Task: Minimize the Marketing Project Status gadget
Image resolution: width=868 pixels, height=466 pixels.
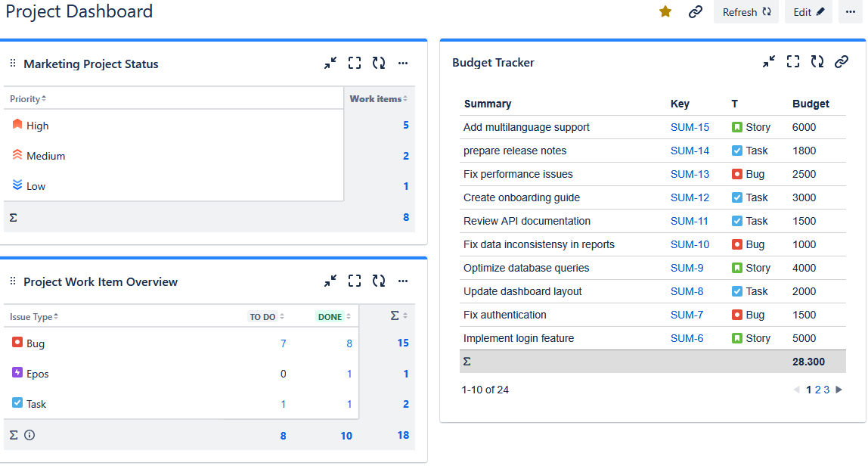Action: pos(330,64)
